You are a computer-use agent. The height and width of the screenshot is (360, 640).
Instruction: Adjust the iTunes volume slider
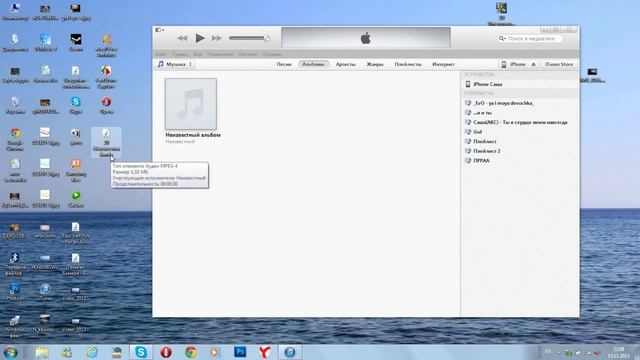(x=249, y=38)
